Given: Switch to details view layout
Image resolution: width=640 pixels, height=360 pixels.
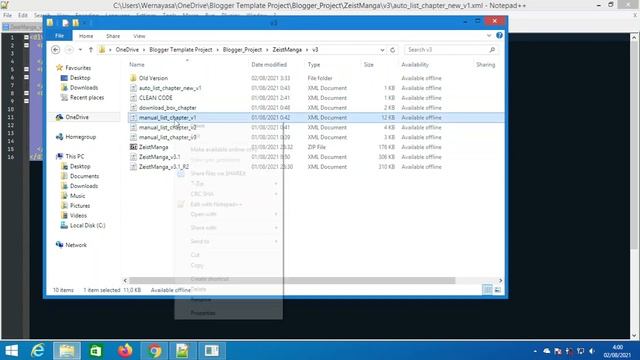Looking at the screenshot, I should pos(487,290).
